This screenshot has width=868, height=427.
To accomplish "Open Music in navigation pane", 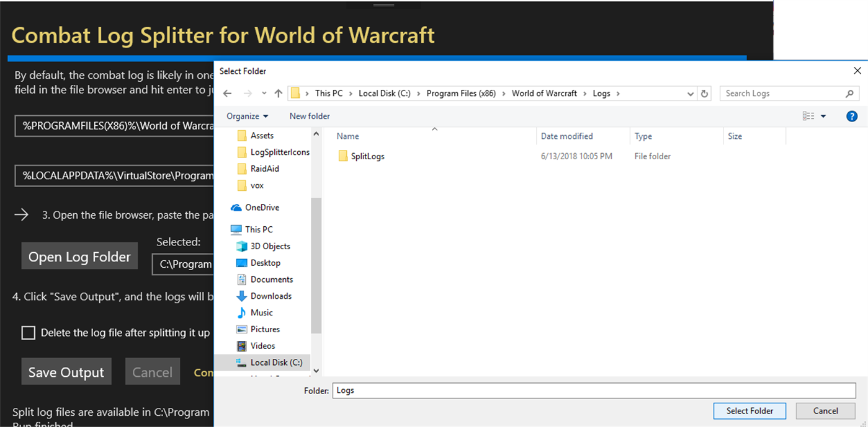I will click(255, 313).
